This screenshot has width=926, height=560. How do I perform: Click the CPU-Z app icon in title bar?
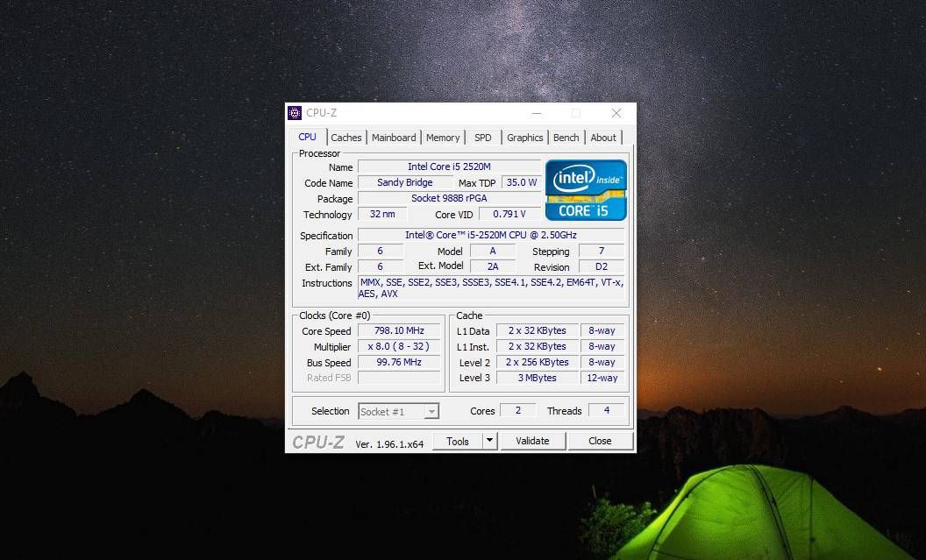tap(294, 113)
